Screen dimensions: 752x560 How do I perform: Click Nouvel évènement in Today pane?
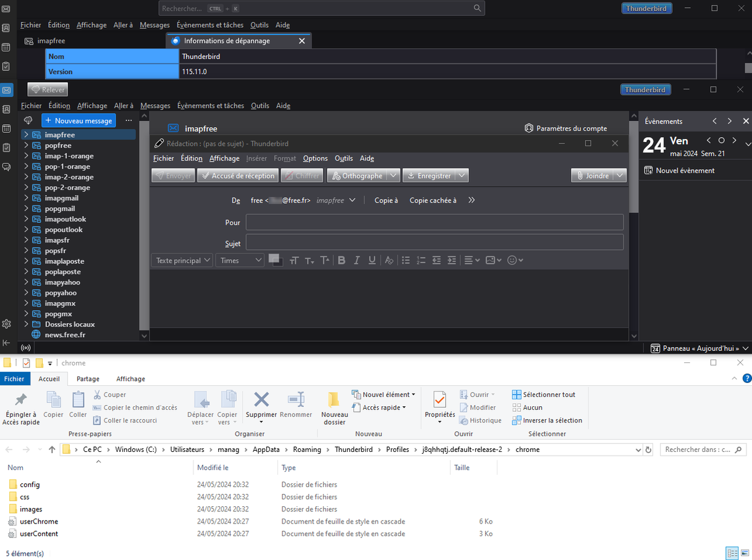(x=679, y=170)
